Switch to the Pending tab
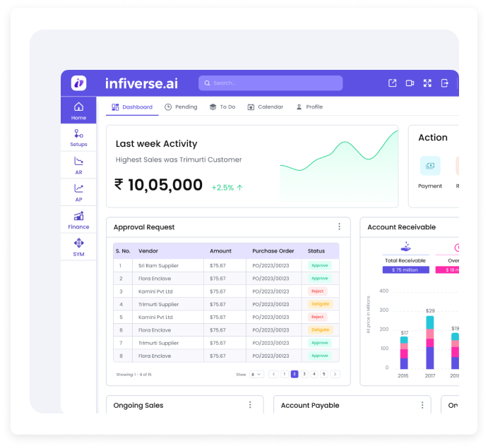This screenshot has width=488, height=448. (x=181, y=107)
